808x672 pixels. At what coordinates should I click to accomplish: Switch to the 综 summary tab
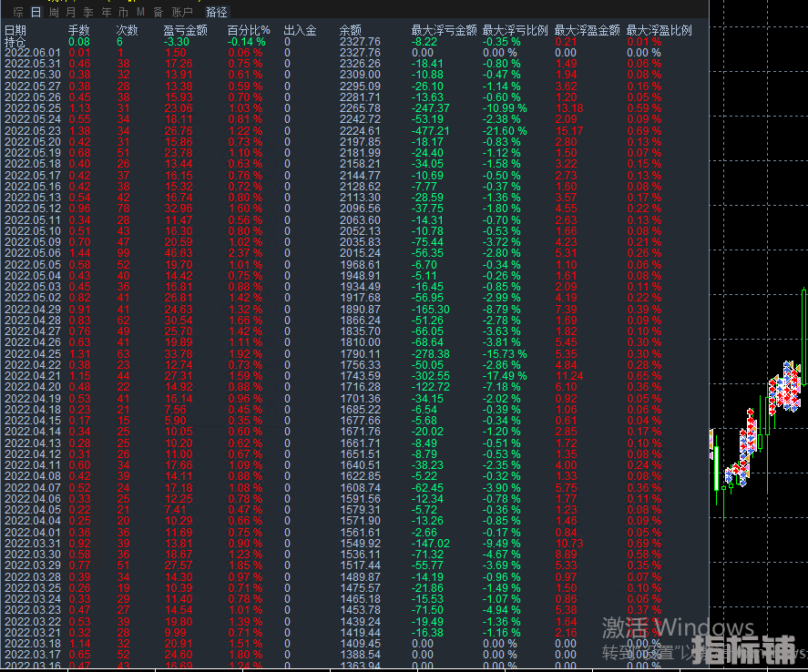tap(17, 13)
